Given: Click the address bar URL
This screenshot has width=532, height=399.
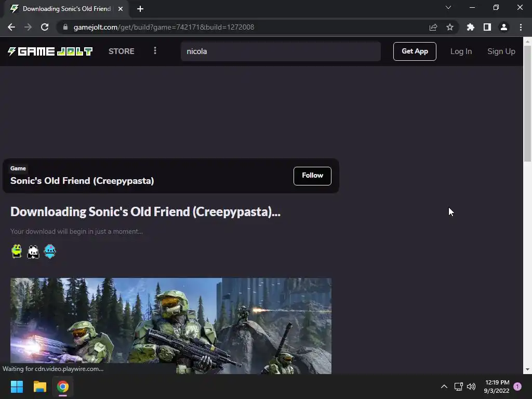Looking at the screenshot, I should point(164,27).
